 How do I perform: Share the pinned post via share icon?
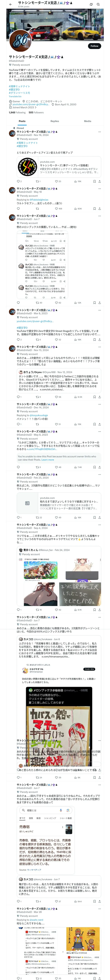point(99,181)
